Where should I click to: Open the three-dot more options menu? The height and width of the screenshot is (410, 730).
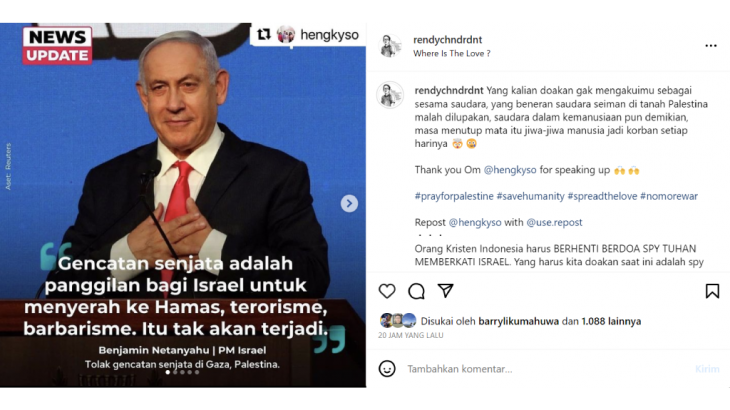[x=710, y=46]
